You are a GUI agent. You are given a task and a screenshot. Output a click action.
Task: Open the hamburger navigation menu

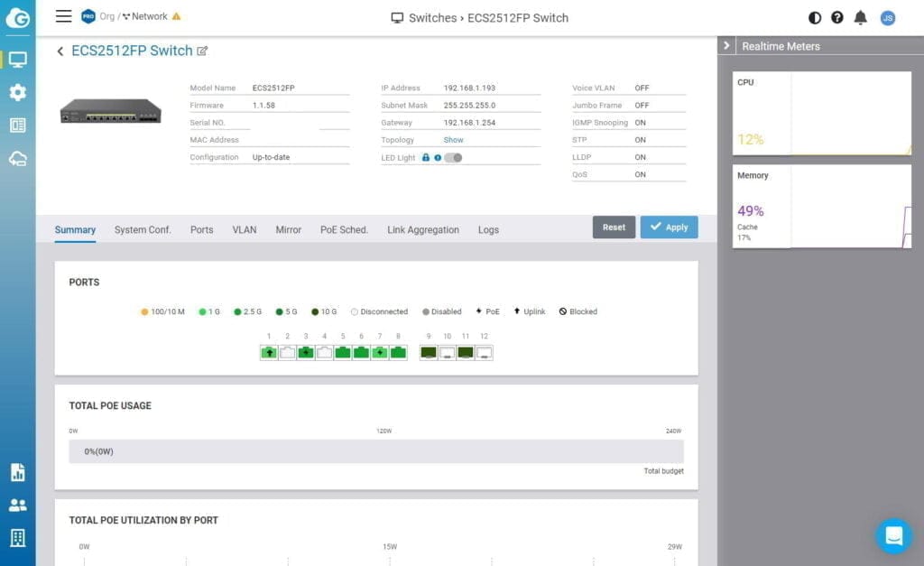click(63, 16)
